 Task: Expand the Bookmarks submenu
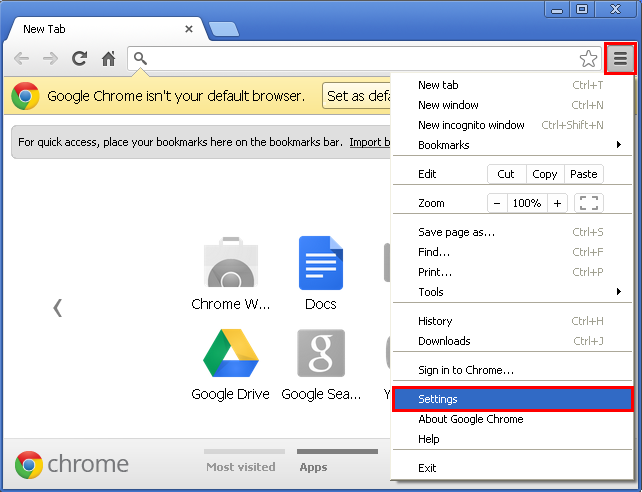tap(512, 145)
